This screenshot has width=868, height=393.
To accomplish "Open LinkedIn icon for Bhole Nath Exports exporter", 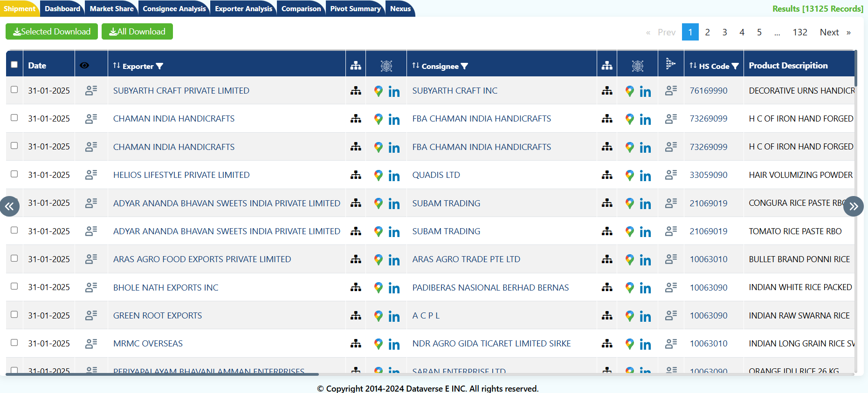I will tap(394, 288).
